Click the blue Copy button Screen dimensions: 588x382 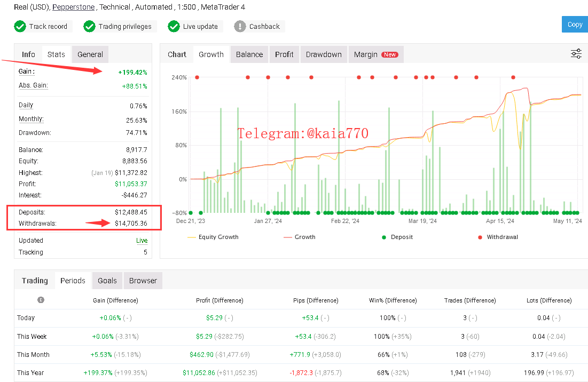click(x=575, y=25)
